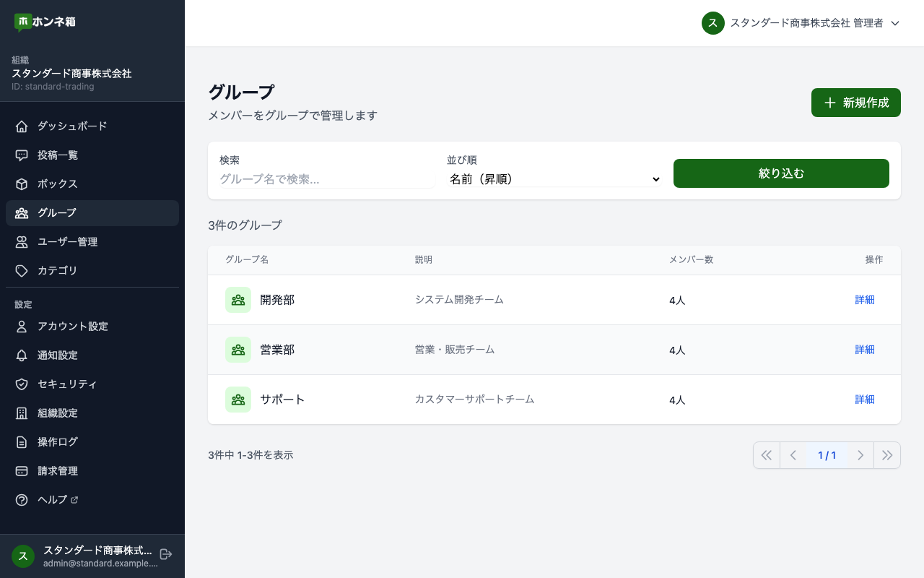
Task: Go to the last page arrow
Action: coord(887,455)
